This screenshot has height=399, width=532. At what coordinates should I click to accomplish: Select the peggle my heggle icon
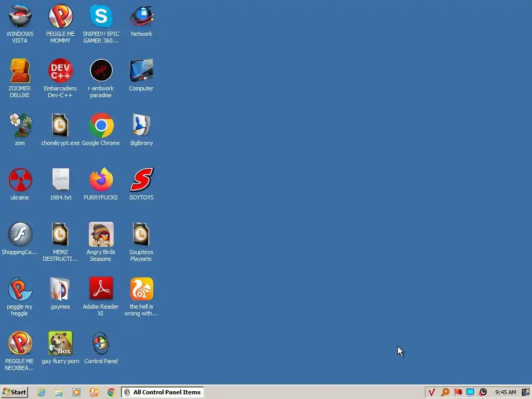point(20,297)
